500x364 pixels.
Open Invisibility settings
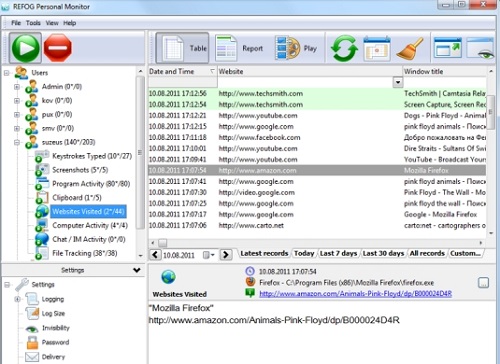pos(56,328)
